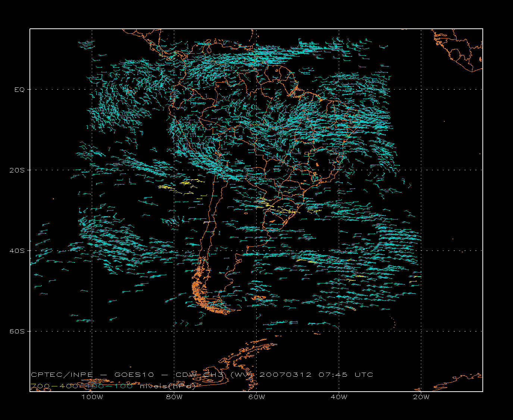Click the GOES10 satellite name

(134, 375)
